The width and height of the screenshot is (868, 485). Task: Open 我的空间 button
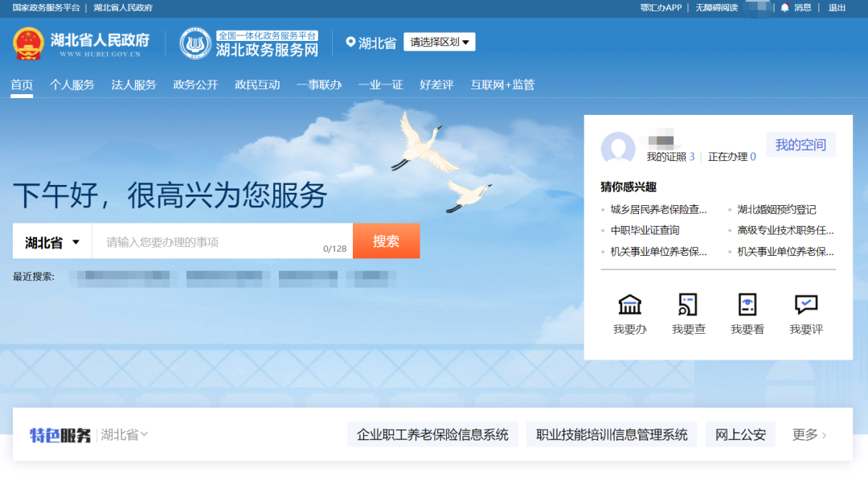click(800, 145)
